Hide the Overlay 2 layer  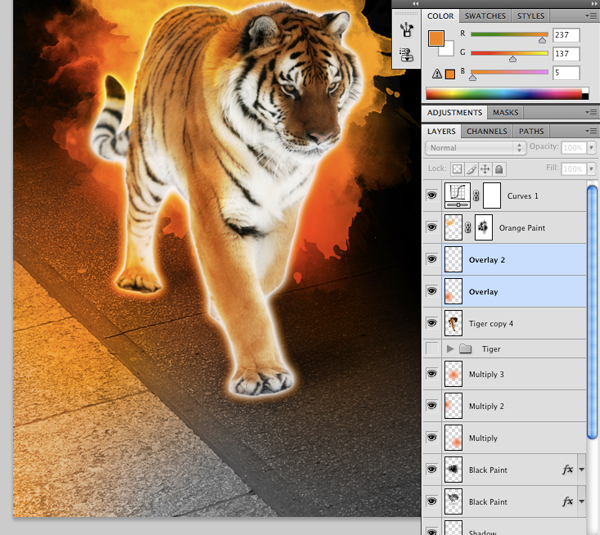click(x=432, y=259)
